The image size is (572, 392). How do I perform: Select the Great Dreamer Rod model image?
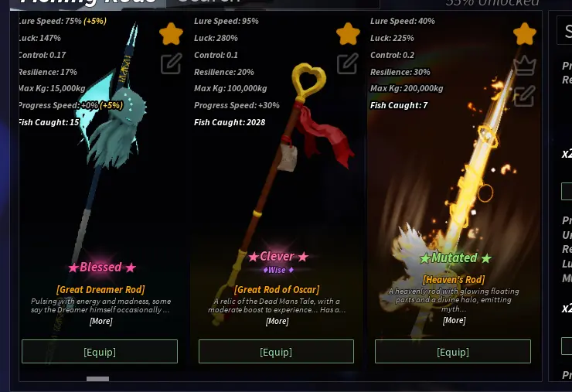click(x=106, y=146)
